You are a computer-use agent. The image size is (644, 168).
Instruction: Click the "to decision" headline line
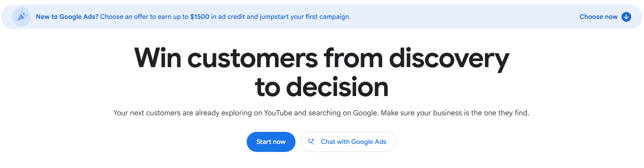(322, 87)
